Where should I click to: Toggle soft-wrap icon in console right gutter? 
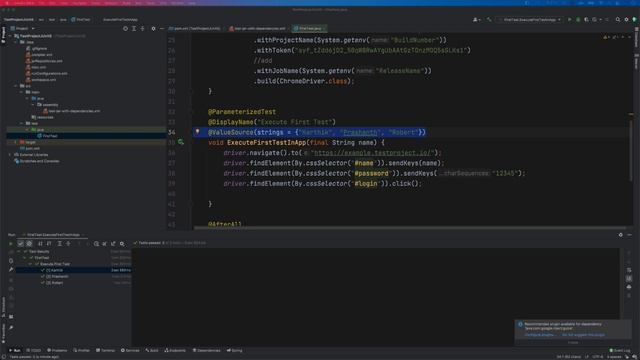[629, 270]
